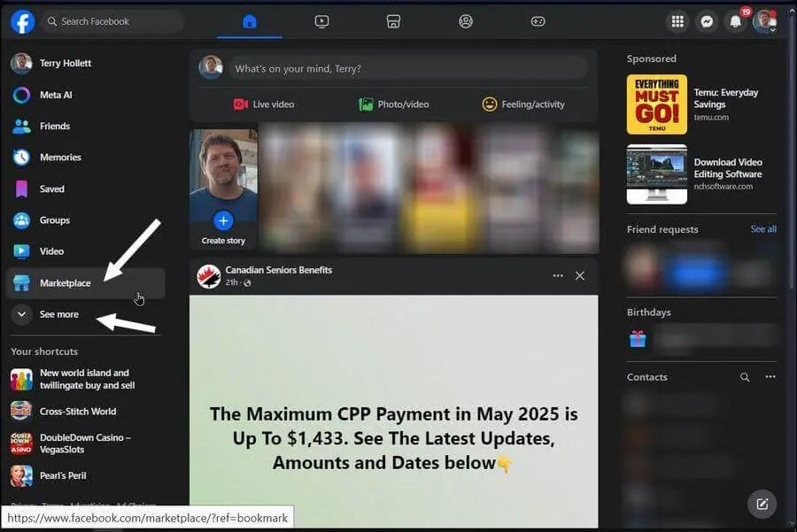Click the Create story plus button
Image resolution: width=797 pixels, height=532 pixels.
point(223,220)
